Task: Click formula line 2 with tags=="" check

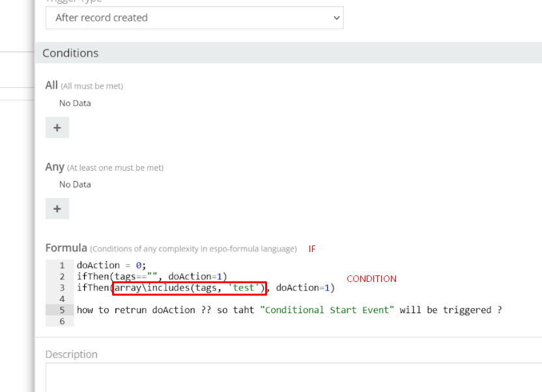Action: (152, 277)
